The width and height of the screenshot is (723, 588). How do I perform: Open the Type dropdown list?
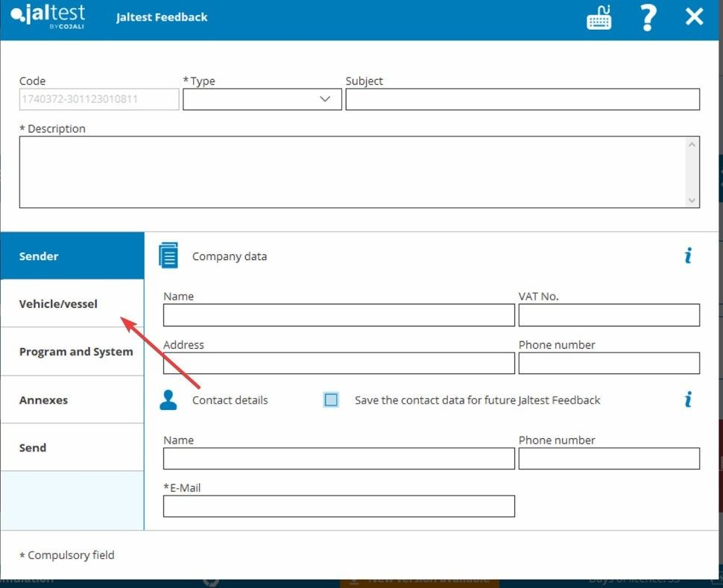(x=262, y=99)
